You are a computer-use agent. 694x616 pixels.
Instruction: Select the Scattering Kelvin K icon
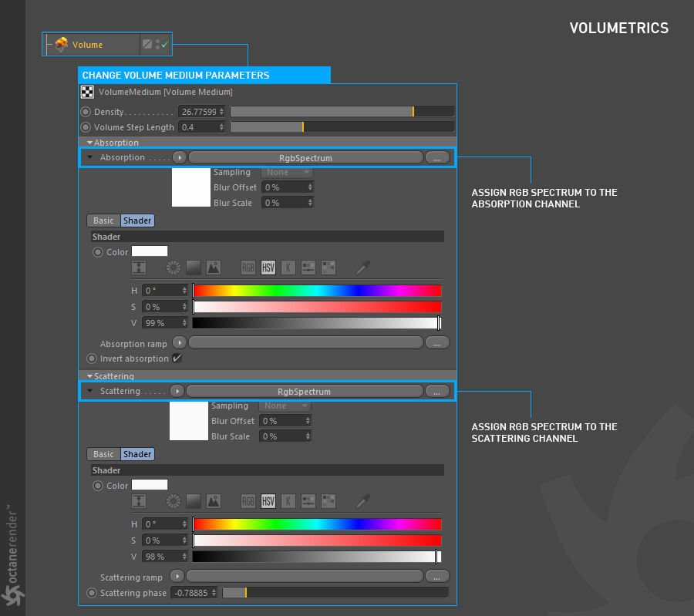[x=288, y=501]
